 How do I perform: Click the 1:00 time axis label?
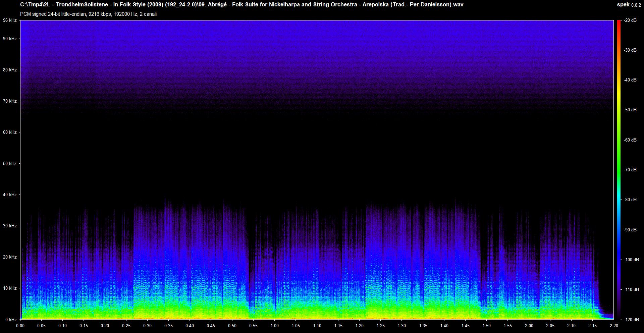pos(274,326)
